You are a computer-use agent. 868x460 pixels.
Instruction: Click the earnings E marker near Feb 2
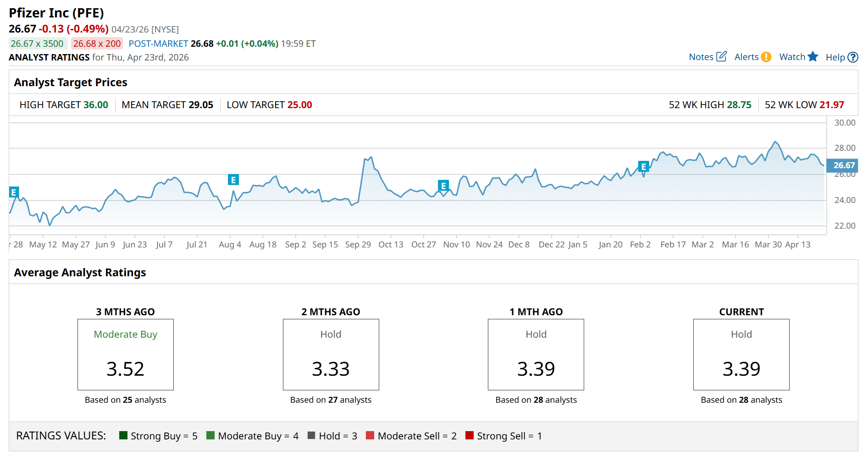643,166
